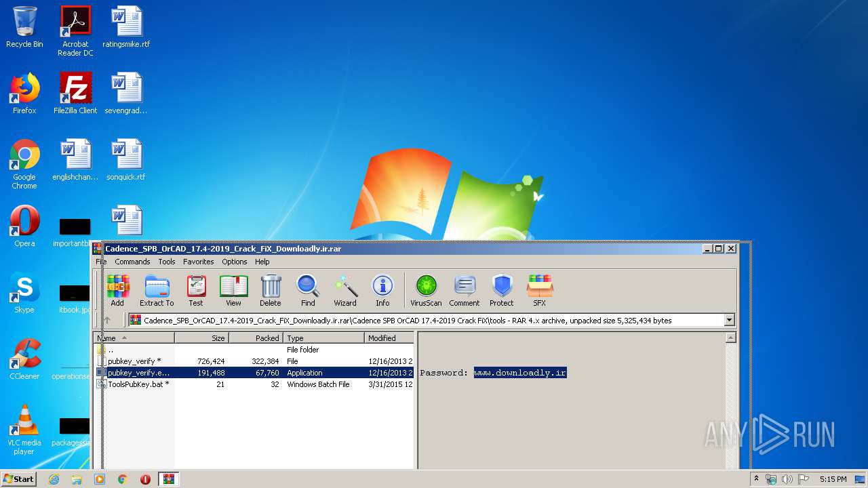Run the Test archive tool
The image size is (868, 488).
coord(196,291)
